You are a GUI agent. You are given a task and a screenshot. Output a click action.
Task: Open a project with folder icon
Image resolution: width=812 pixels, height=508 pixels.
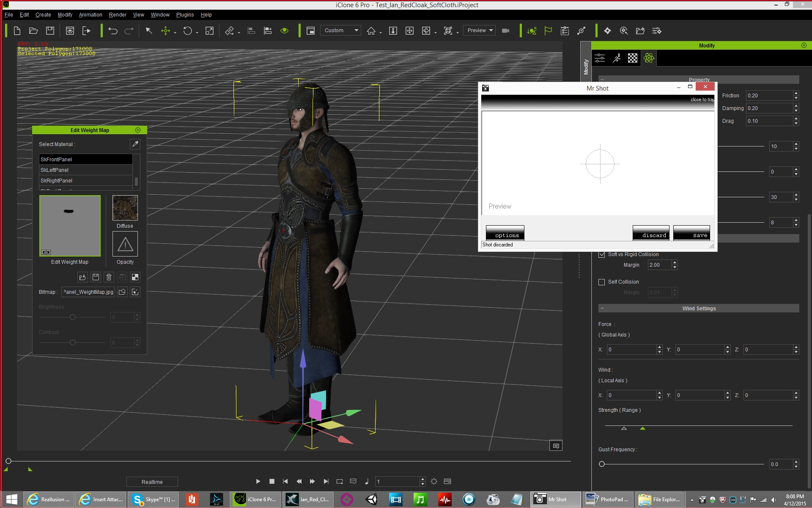pyautogui.click(x=33, y=30)
